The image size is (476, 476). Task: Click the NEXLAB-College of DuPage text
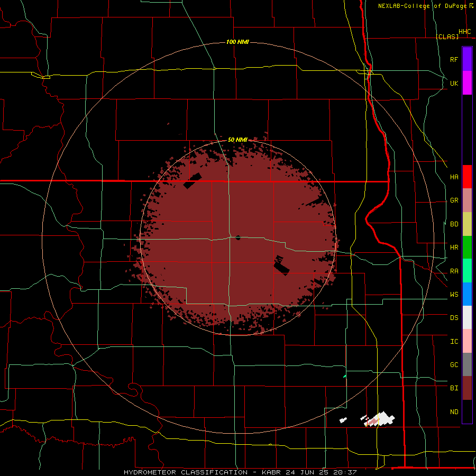tap(423, 6)
